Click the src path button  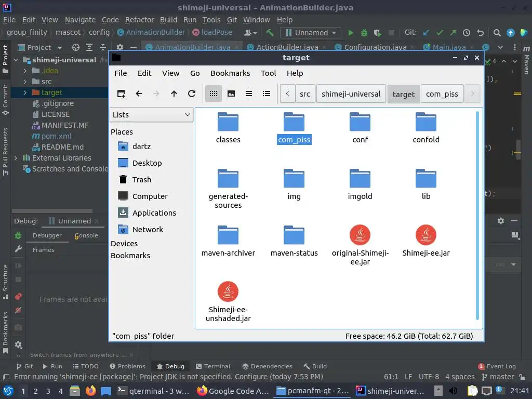pos(304,94)
